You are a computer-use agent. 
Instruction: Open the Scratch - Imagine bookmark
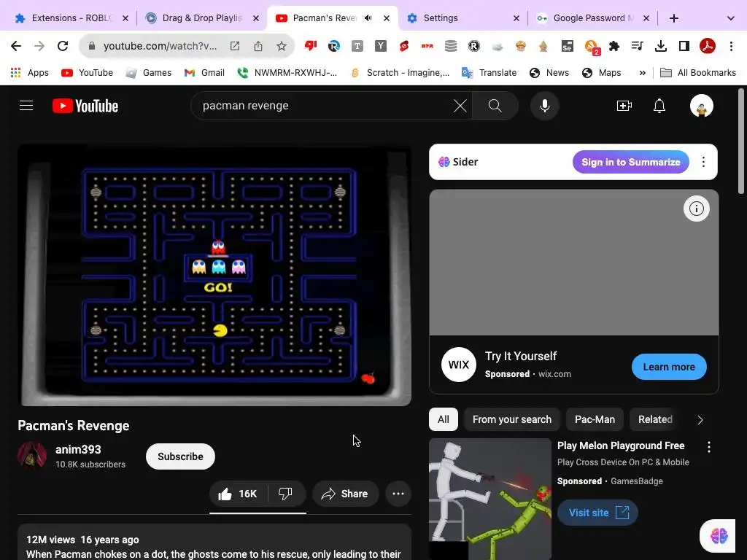pos(400,73)
